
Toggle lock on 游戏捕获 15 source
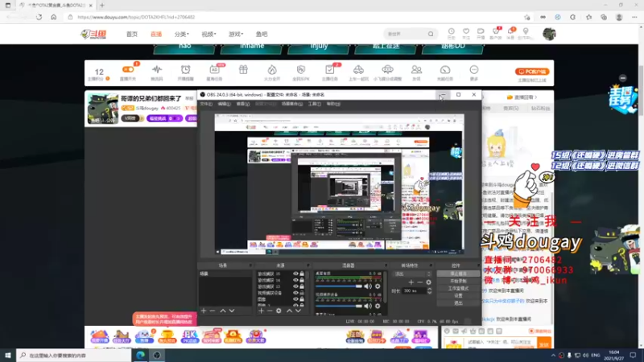point(302,274)
